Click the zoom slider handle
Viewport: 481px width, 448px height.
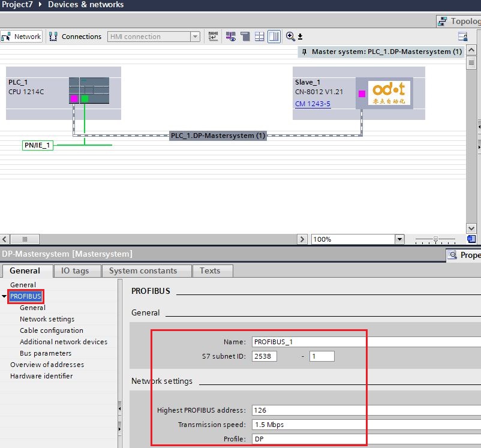(x=435, y=239)
